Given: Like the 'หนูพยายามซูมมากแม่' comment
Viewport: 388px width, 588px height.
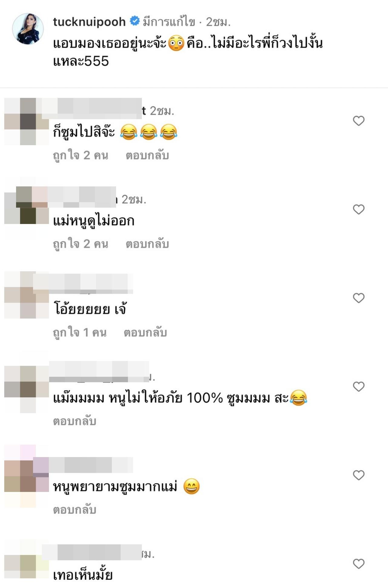Looking at the screenshot, I should [x=359, y=475].
